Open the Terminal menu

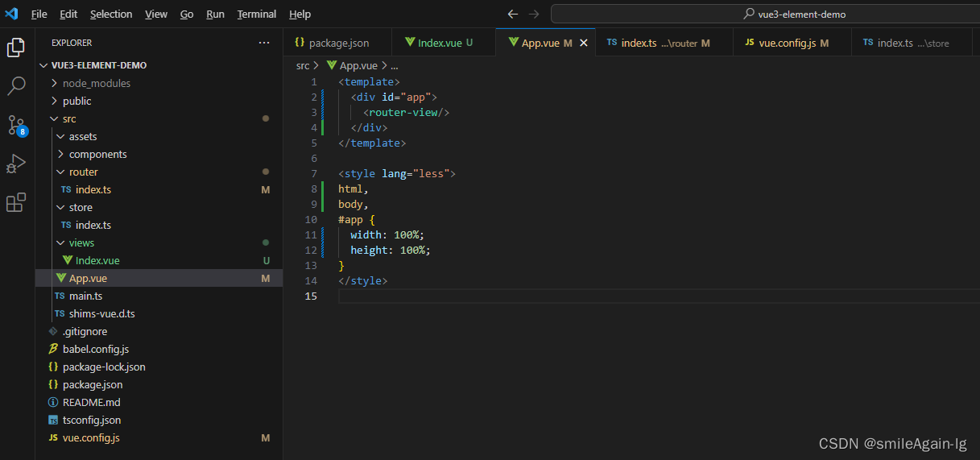click(256, 14)
